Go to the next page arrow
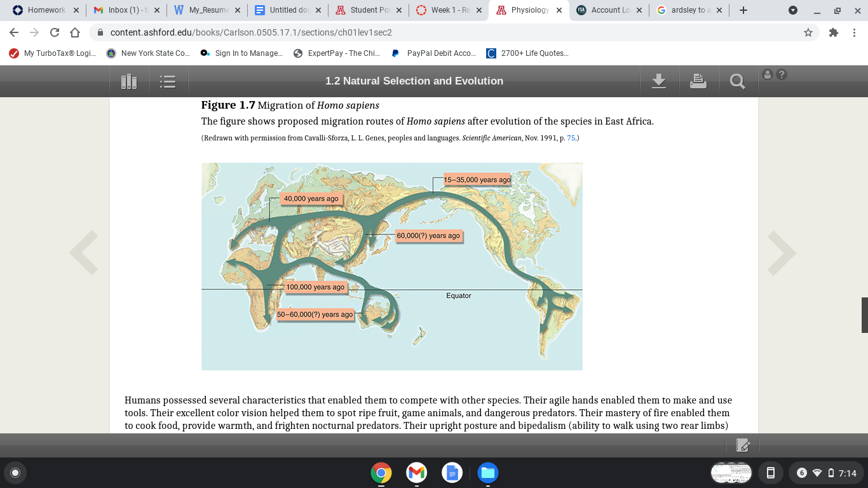 782,252
